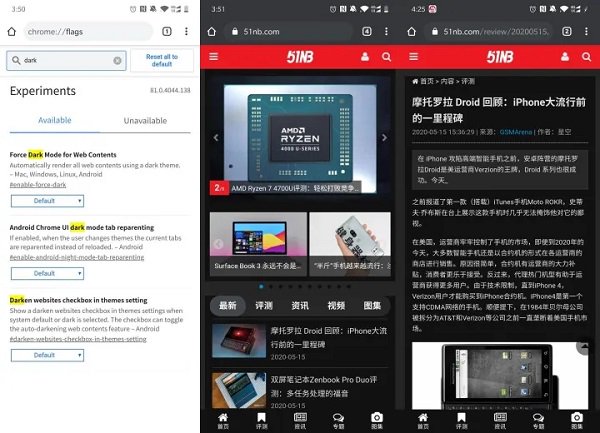Open user account icon on 51NB homepage
Viewport: 600px width, 433px height.
[365, 57]
